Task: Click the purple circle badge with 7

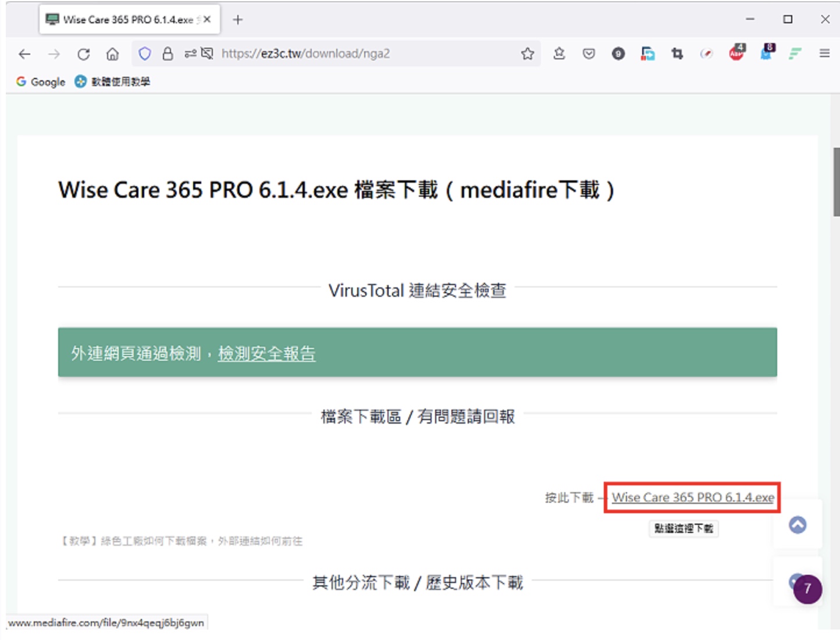Action: click(807, 589)
